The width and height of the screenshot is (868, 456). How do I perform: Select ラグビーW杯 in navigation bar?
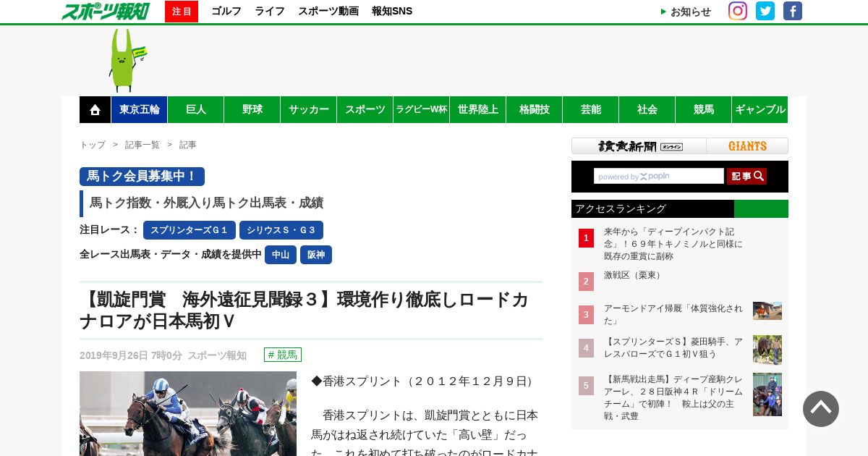[x=422, y=109]
